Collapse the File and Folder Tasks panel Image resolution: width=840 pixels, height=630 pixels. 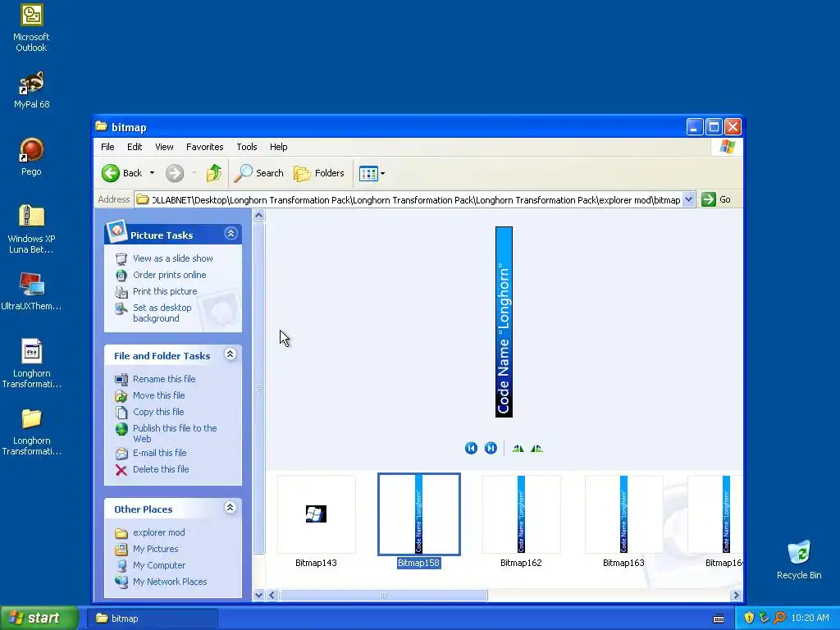tap(231, 354)
